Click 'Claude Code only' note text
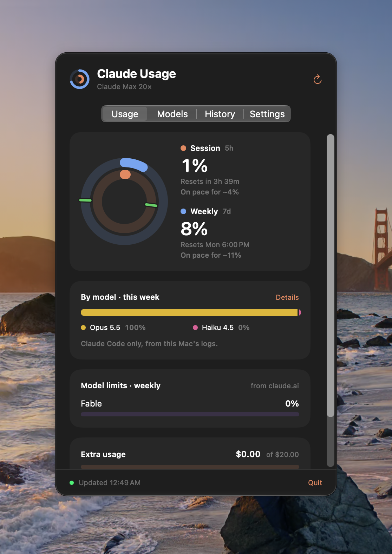 coord(149,344)
